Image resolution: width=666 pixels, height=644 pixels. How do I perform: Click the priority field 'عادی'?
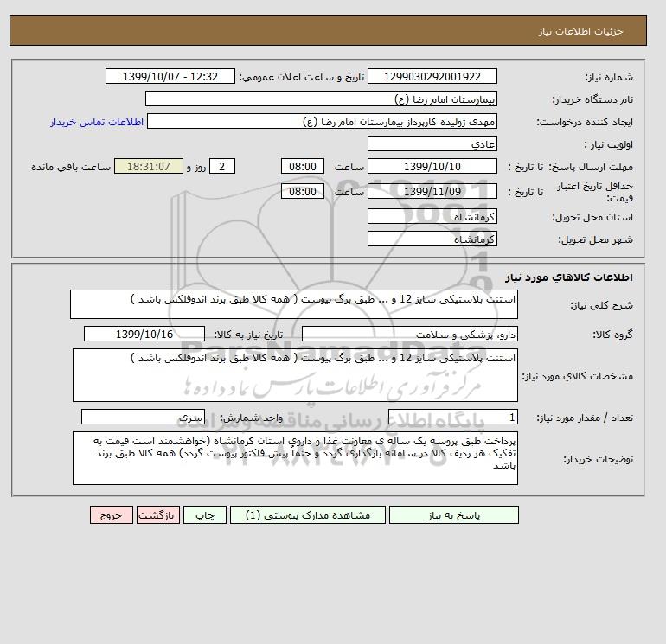click(x=432, y=143)
